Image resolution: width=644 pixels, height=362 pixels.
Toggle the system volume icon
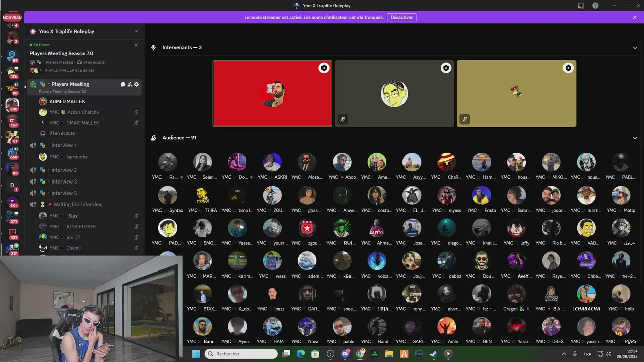pos(609,354)
